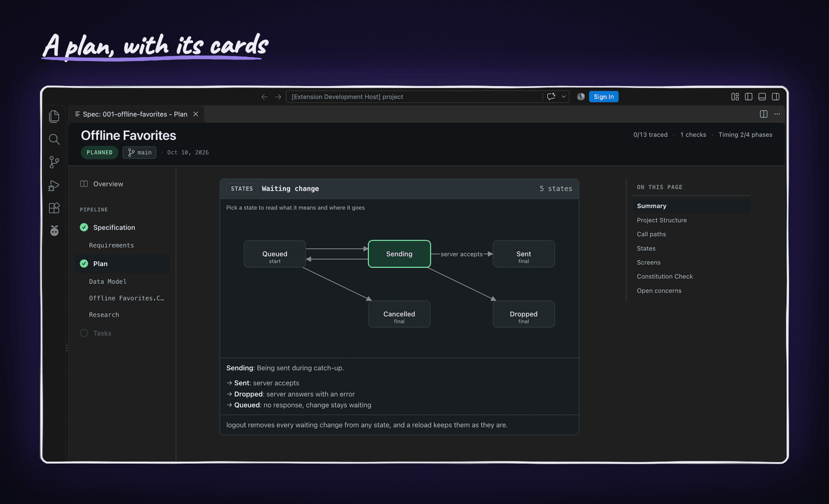Click the green check beside Plan
This screenshot has height=504, width=829.
[x=84, y=264]
